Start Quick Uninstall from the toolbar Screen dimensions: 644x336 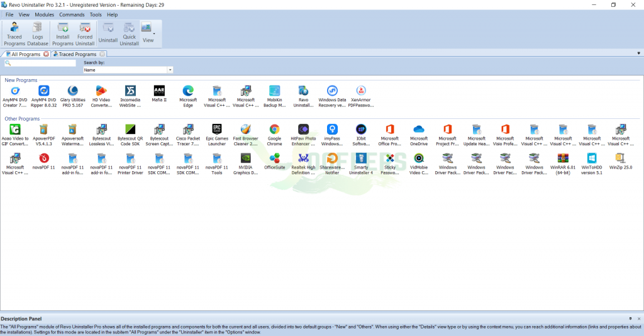[x=129, y=34]
